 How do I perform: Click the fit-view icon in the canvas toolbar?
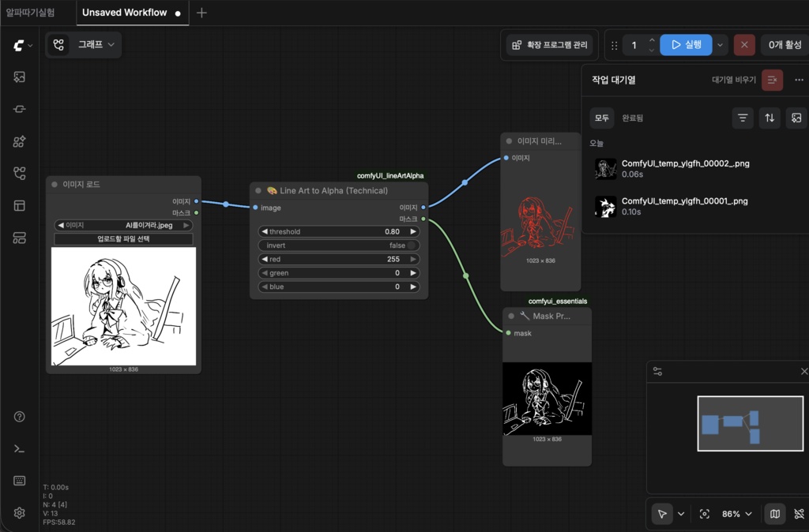pyautogui.click(x=704, y=514)
